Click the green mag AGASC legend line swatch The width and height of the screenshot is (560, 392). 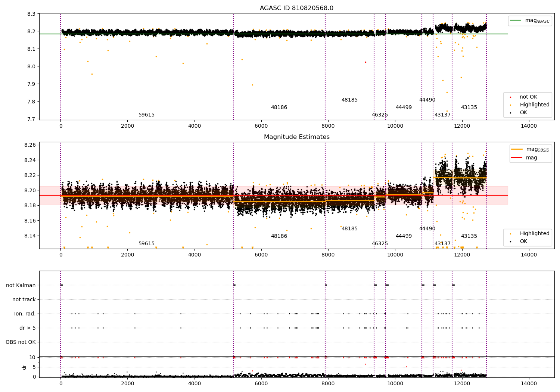pos(516,21)
